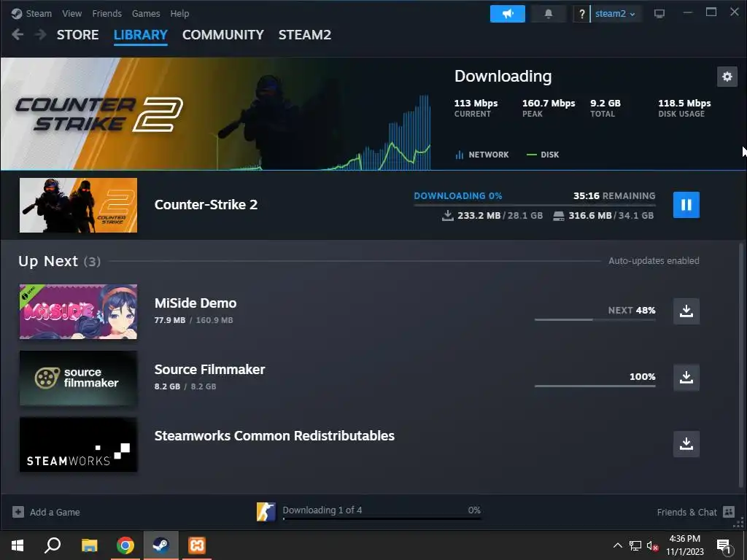Open the View menu
The image size is (747, 560).
click(x=72, y=13)
